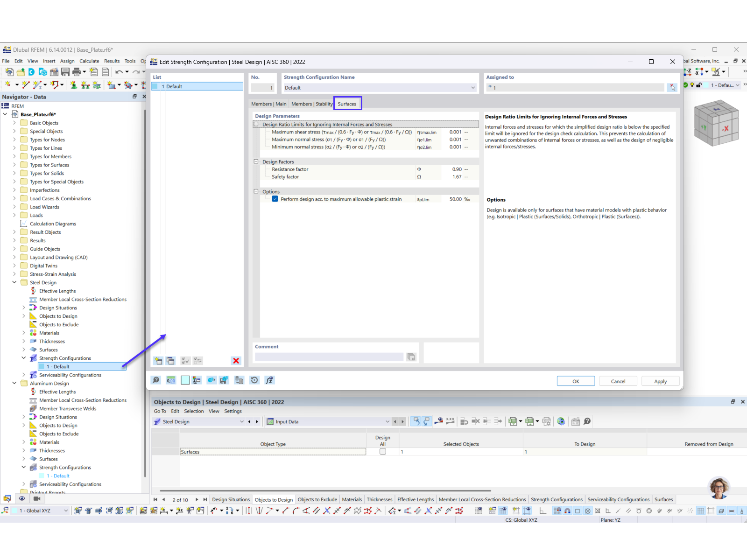Switch to the Members | Stability tab
Screen dimensions: 747x560
click(x=312, y=104)
